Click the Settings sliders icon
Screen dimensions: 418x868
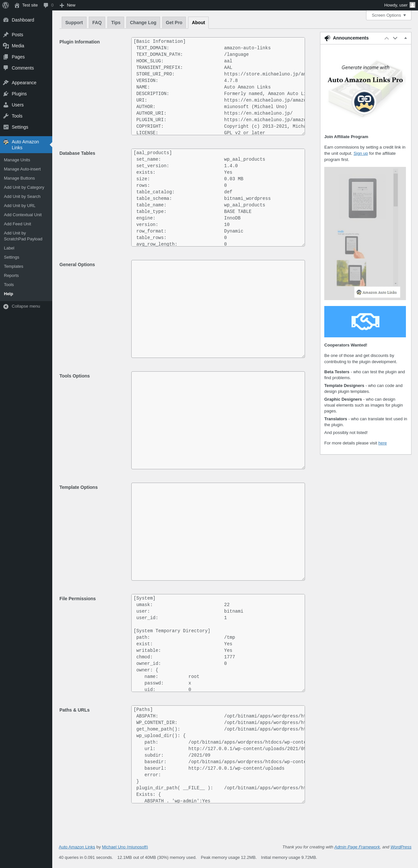tap(6, 127)
